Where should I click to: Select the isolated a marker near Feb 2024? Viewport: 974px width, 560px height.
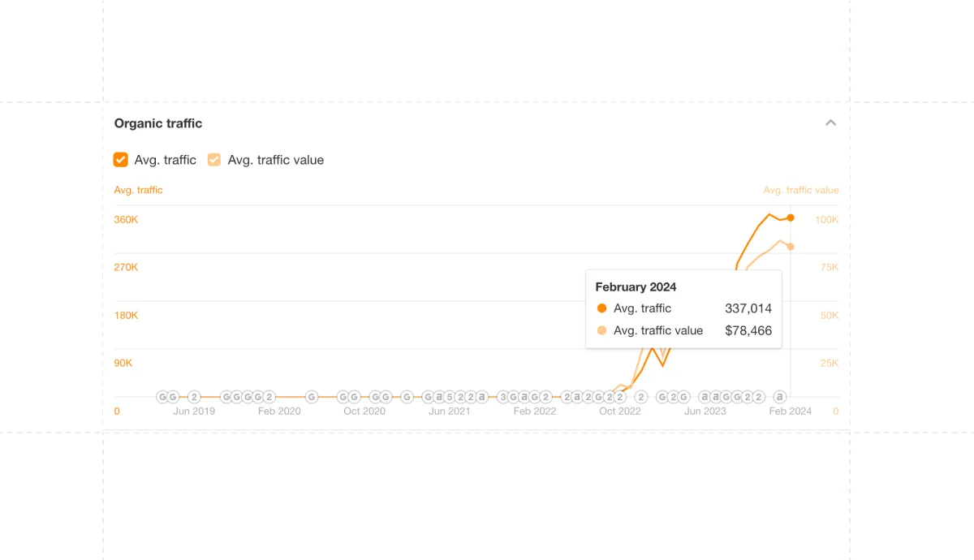pos(780,397)
